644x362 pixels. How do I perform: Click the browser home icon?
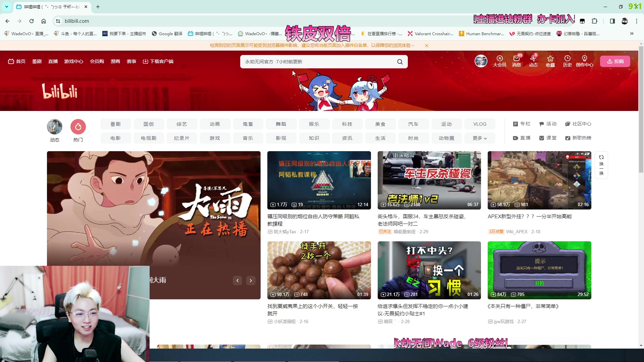point(44,21)
